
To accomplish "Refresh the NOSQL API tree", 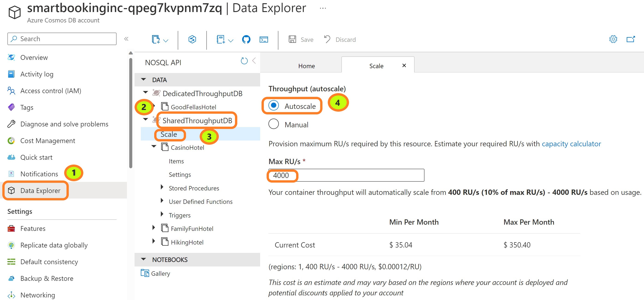I will [244, 61].
